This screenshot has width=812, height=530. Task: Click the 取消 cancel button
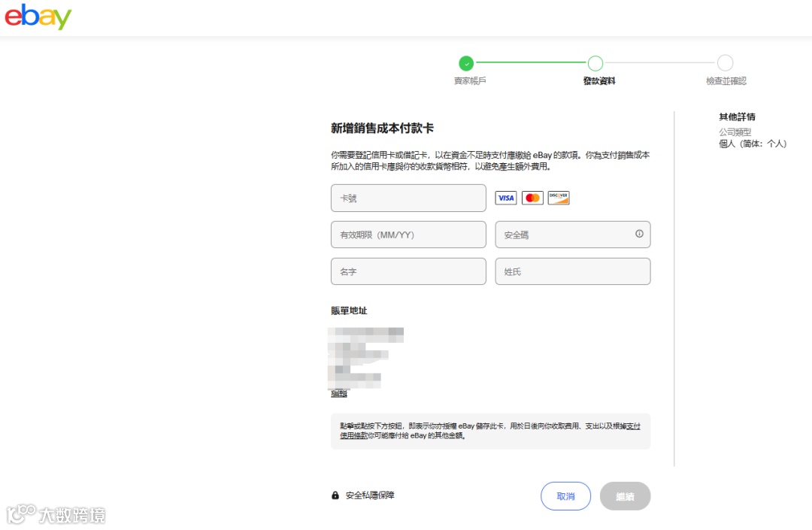tap(565, 496)
